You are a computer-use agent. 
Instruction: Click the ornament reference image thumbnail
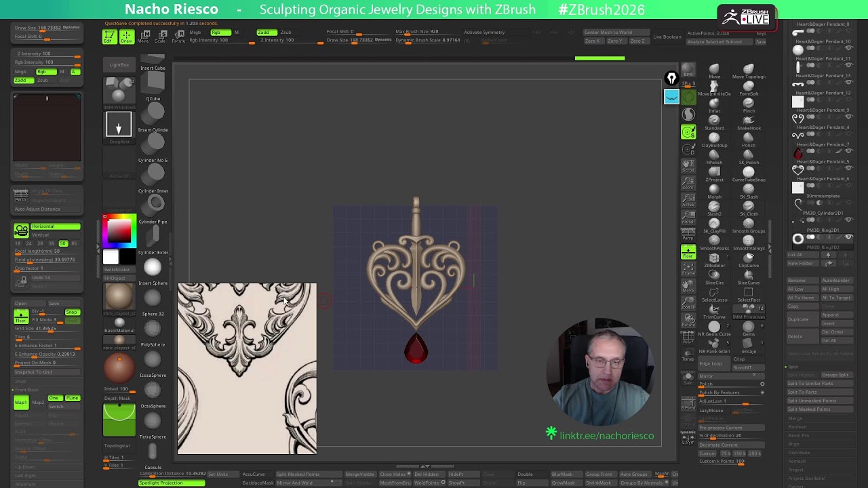247,369
